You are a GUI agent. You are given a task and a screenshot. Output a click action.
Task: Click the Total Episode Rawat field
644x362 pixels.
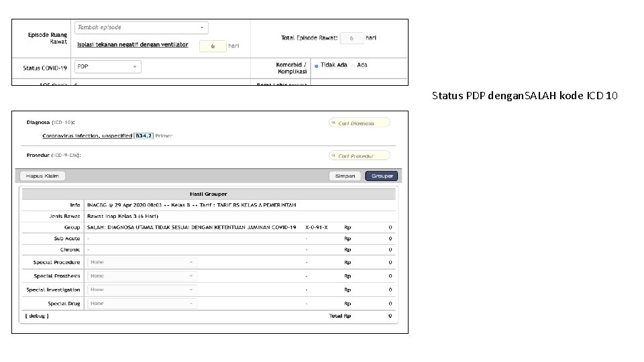click(x=352, y=38)
